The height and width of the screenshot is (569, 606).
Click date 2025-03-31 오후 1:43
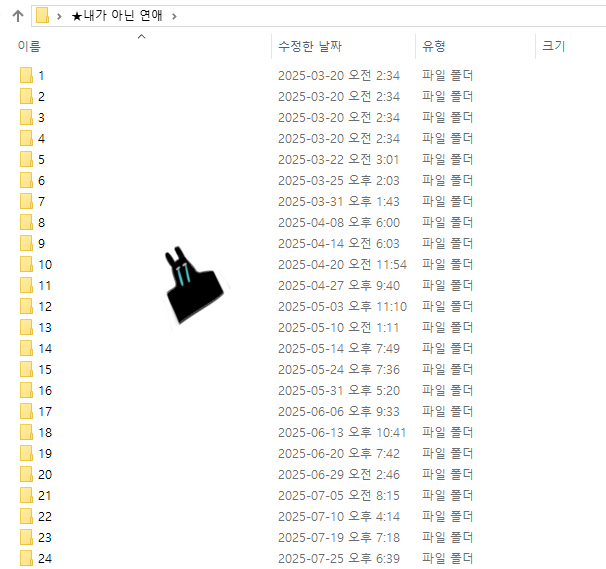[x=339, y=201]
